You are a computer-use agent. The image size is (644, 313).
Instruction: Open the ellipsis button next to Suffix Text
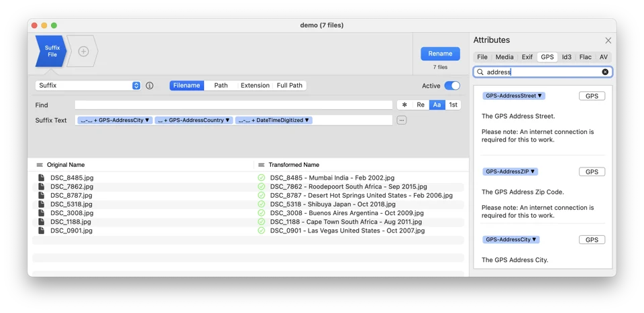click(x=401, y=120)
